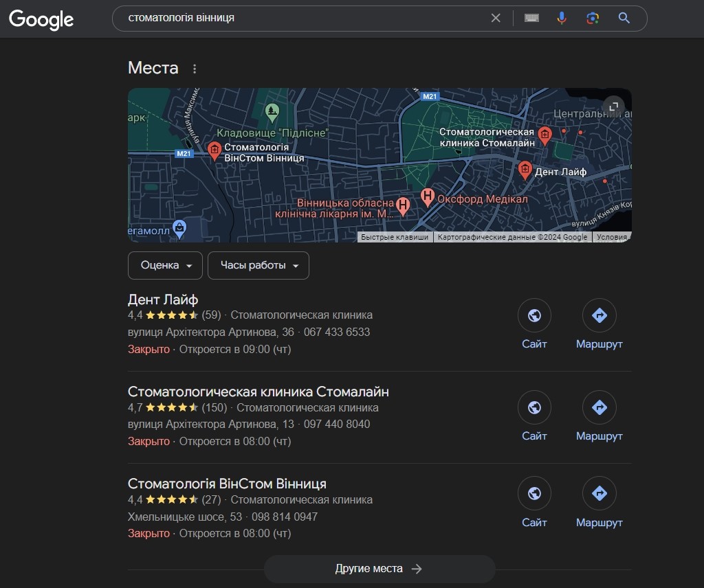Start voice search with the microphone
704x588 pixels.
[562, 18]
